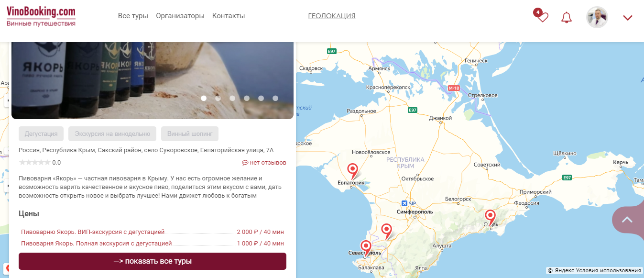This screenshot has height=278, width=644.
Task: Select map pin near Судак
Action: (490, 217)
